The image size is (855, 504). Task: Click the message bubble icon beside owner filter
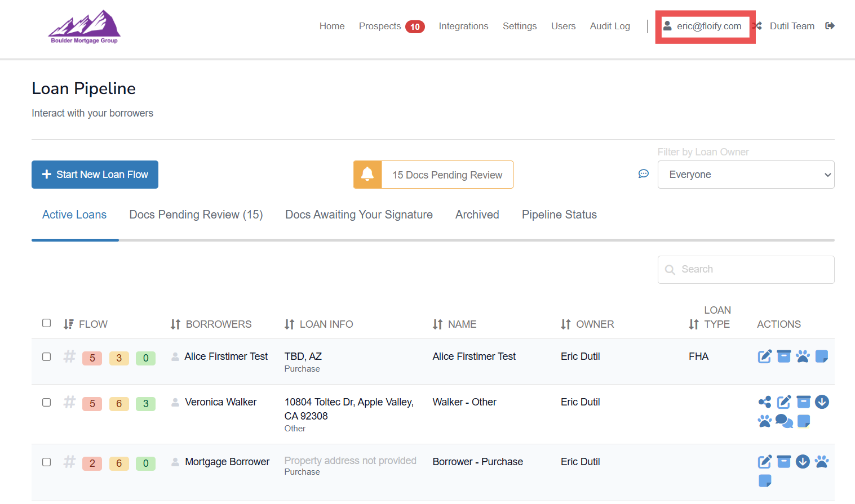(x=643, y=174)
